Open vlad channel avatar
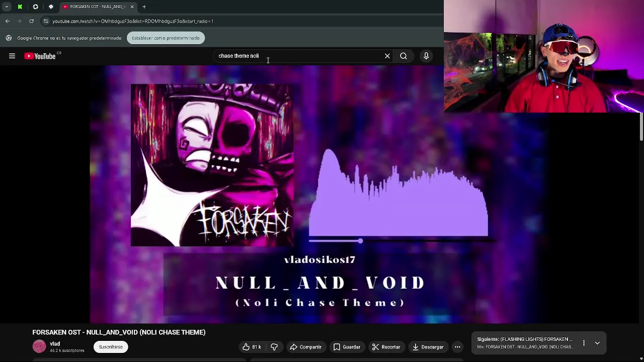This screenshot has height=362, width=644. pyautogui.click(x=39, y=346)
